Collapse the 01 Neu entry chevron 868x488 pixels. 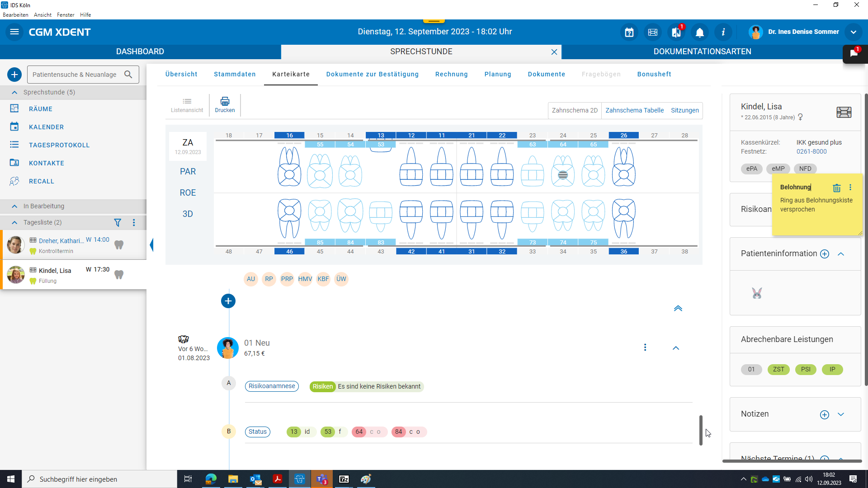pos(676,348)
